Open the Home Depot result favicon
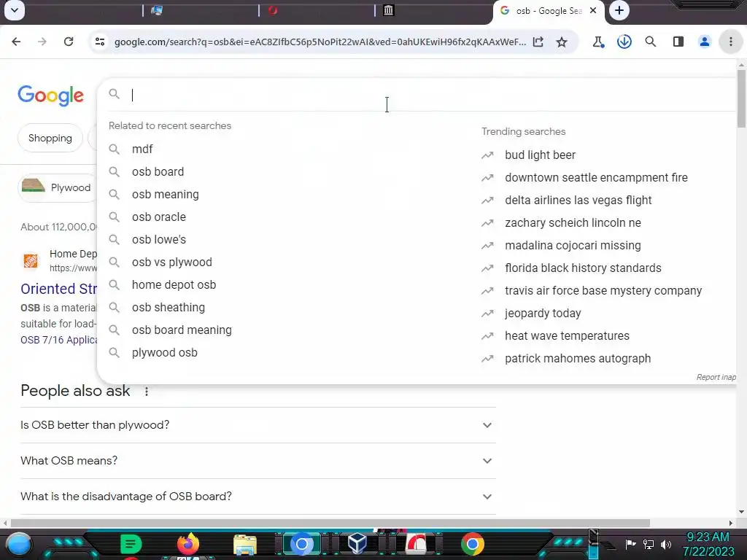Viewport: 747px width, 560px height. point(31,260)
